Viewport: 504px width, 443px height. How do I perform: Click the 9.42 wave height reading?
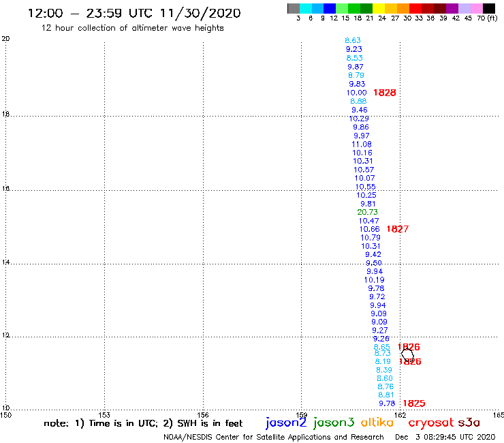click(x=373, y=254)
